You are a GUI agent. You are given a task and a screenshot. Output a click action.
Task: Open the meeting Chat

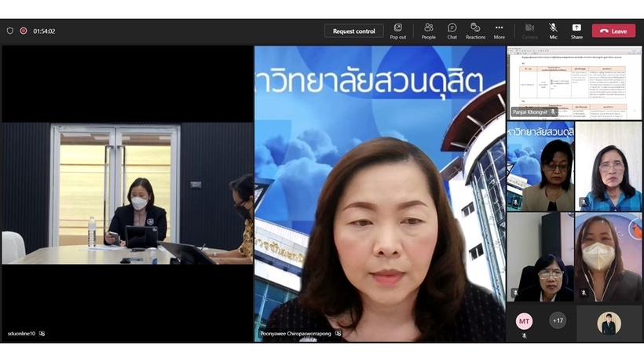[452, 31]
